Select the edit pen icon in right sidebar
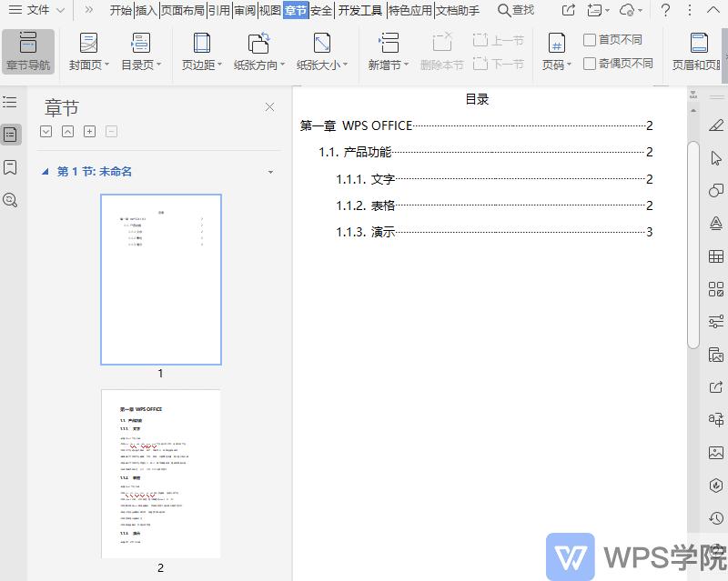 tap(715, 125)
